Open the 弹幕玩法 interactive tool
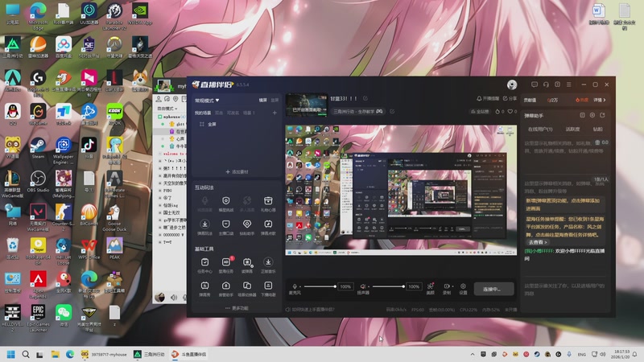 204,227
